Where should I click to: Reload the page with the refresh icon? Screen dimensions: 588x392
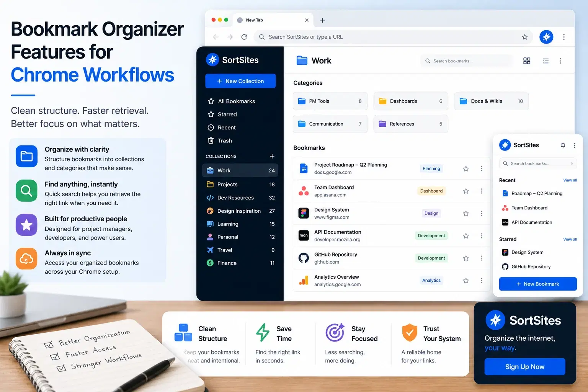(x=244, y=37)
